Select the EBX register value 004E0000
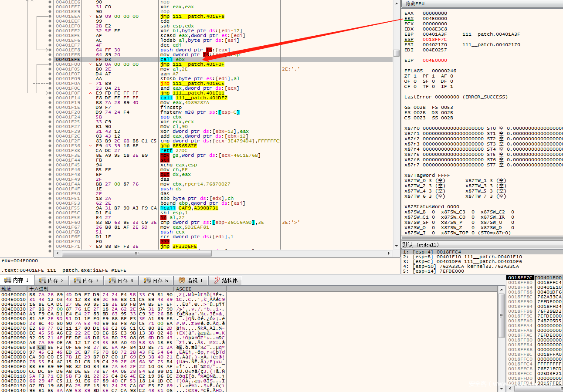The height and width of the screenshot is (392, 563). click(x=434, y=19)
